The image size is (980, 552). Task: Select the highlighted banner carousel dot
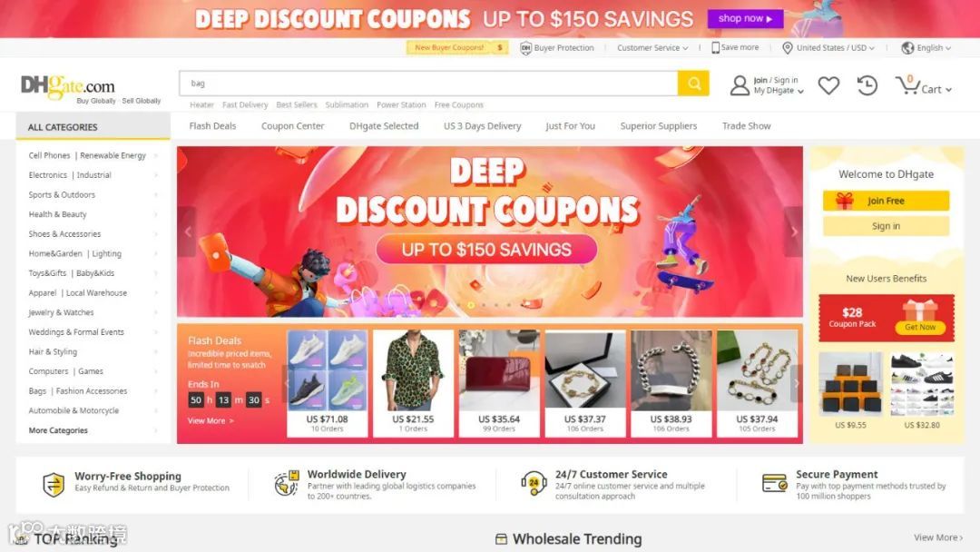pyautogui.click(x=471, y=305)
